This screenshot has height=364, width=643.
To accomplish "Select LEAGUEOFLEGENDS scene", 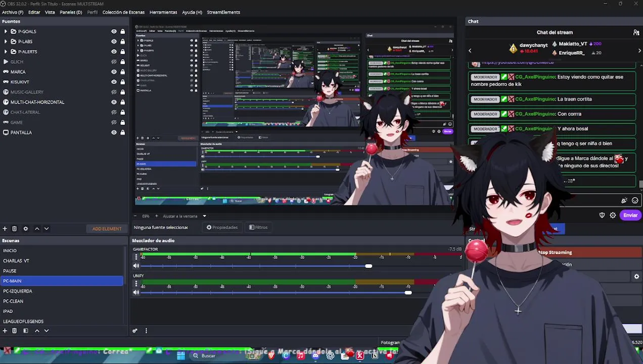I will [62, 322].
